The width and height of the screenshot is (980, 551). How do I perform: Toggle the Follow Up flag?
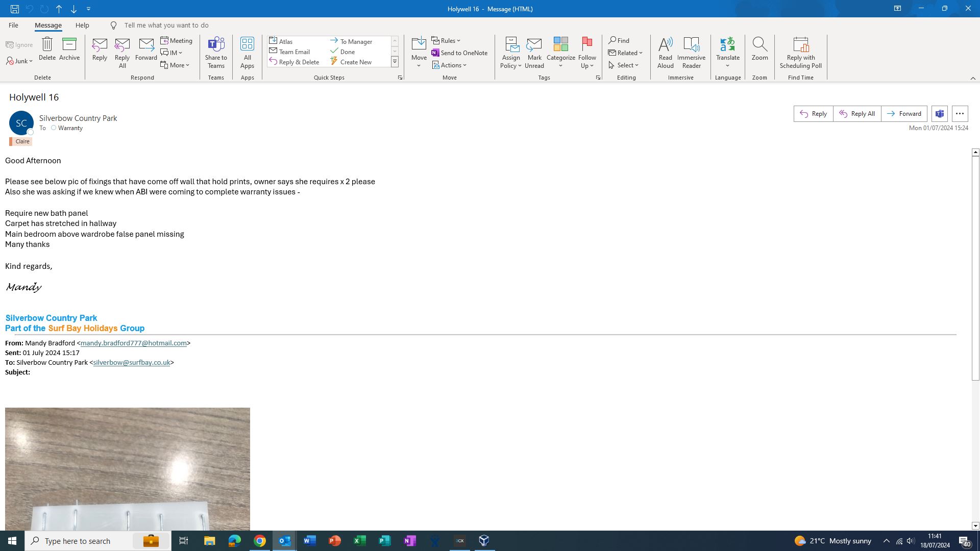tap(587, 45)
